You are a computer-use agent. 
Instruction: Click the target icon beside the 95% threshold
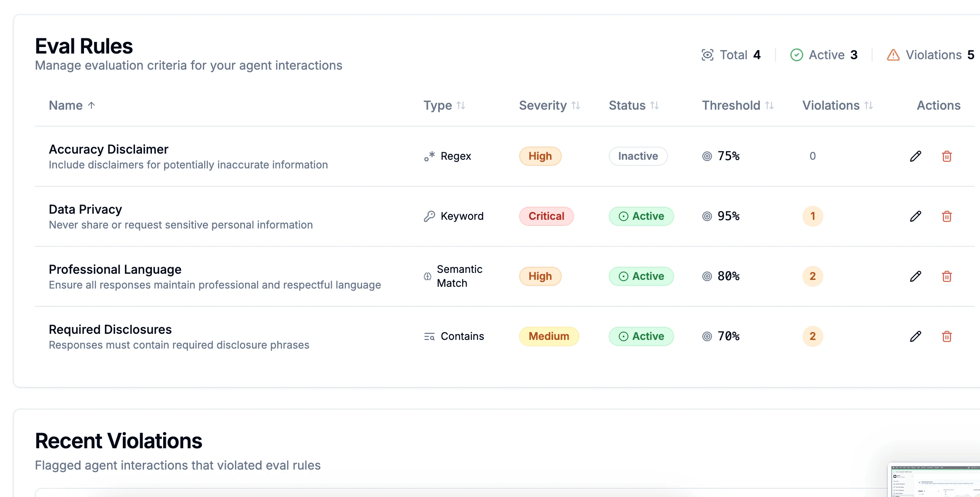[708, 216]
